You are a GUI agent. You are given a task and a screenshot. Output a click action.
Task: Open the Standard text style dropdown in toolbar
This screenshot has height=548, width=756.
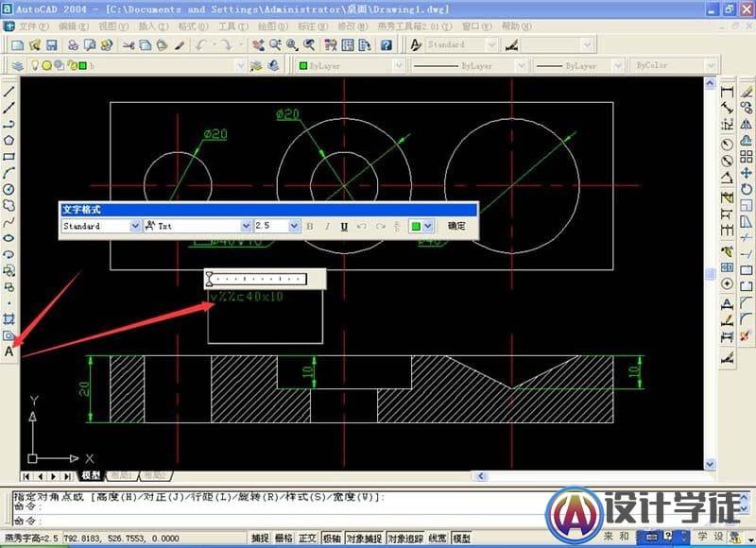pos(491,44)
